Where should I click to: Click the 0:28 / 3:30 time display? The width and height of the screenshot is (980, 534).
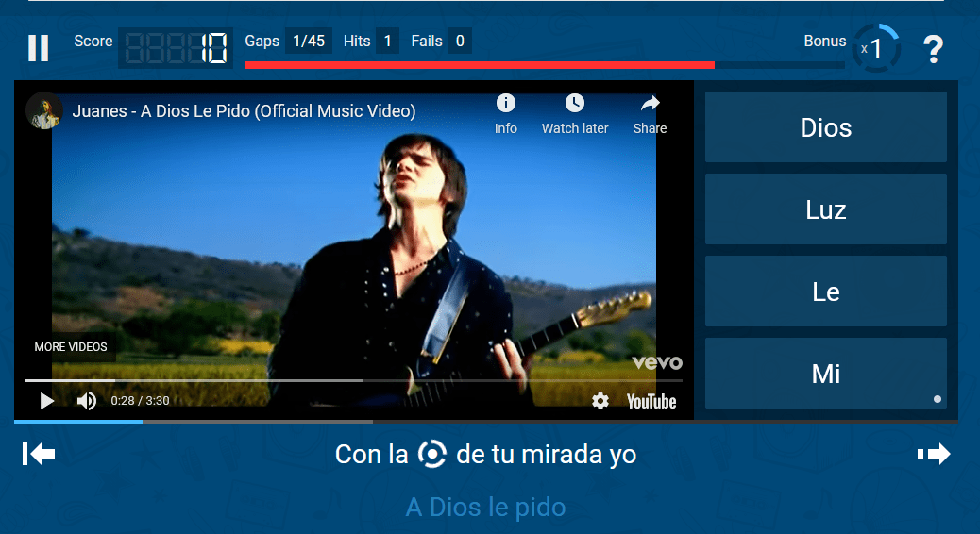coord(140,401)
